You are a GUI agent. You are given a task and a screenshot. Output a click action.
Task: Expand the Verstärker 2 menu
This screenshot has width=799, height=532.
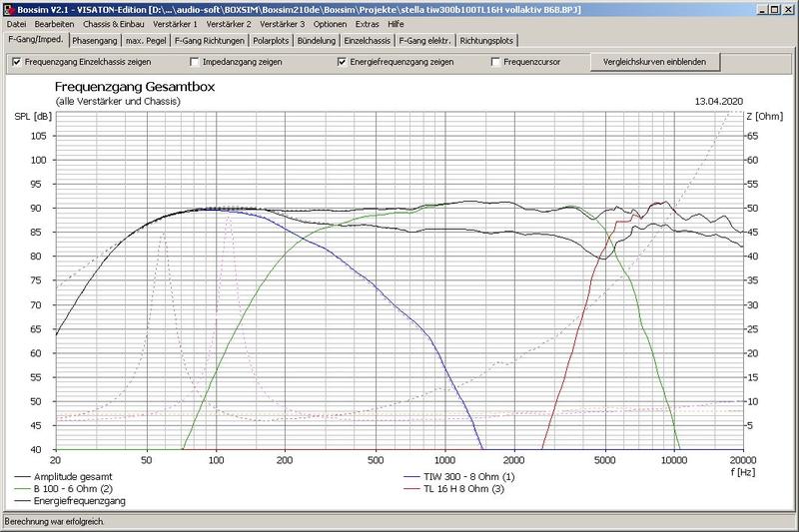(x=229, y=23)
